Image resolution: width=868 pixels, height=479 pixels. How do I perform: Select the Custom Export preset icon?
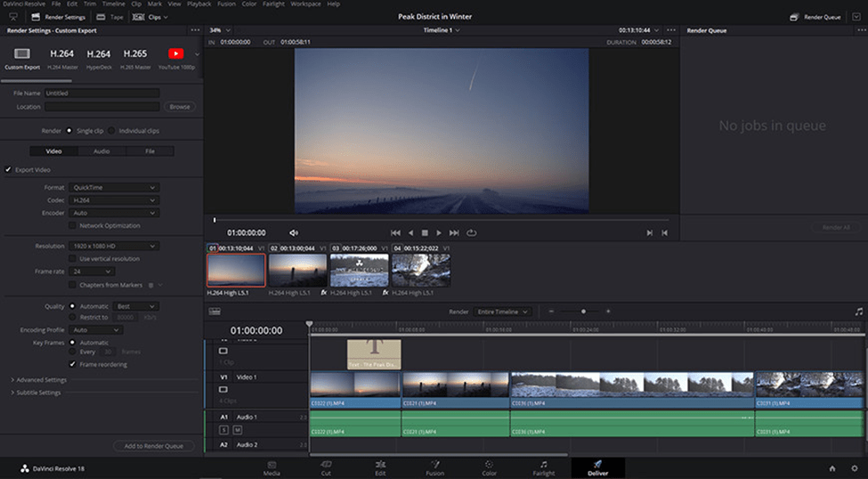click(22, 53)
